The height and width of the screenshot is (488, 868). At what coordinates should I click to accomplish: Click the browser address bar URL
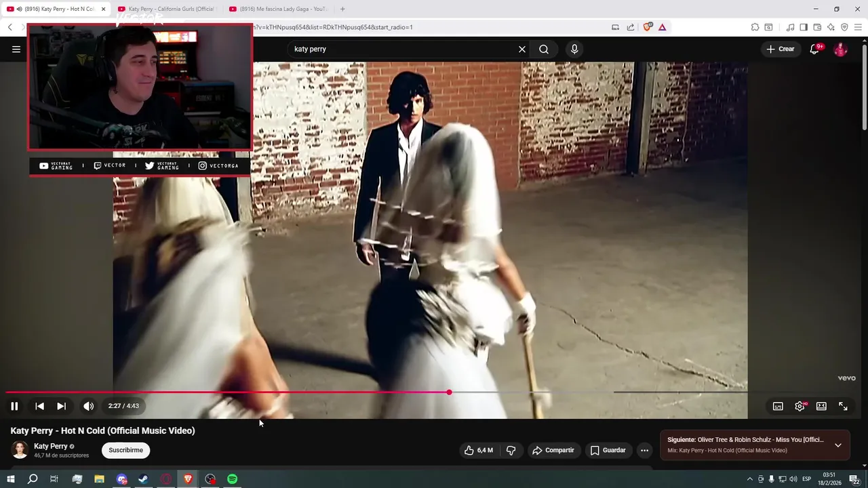[332, 27]
